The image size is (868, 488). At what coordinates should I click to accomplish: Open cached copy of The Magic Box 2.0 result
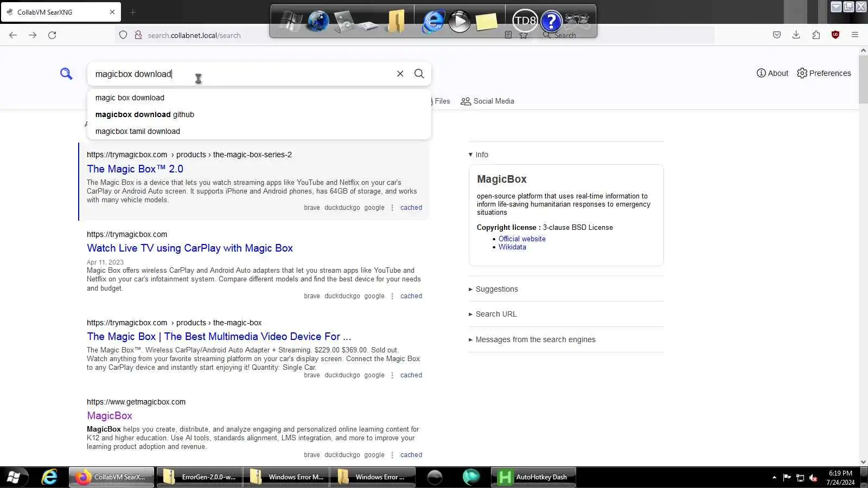click(411, 208)
